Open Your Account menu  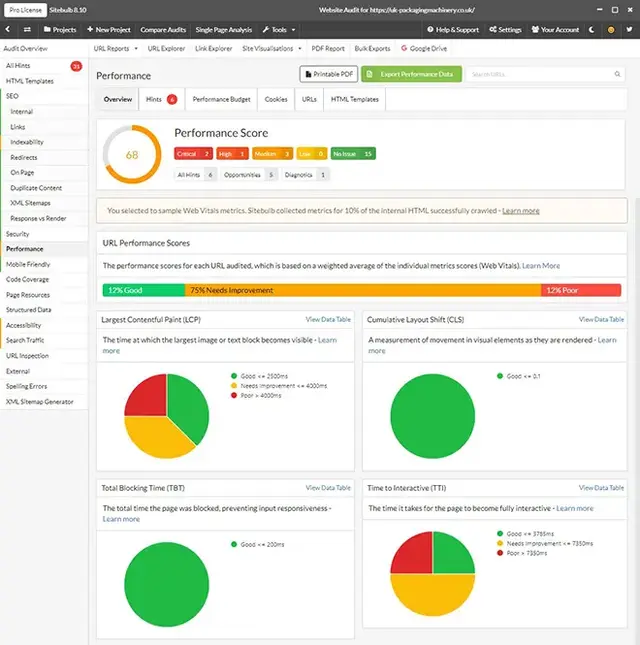[555, 30]
